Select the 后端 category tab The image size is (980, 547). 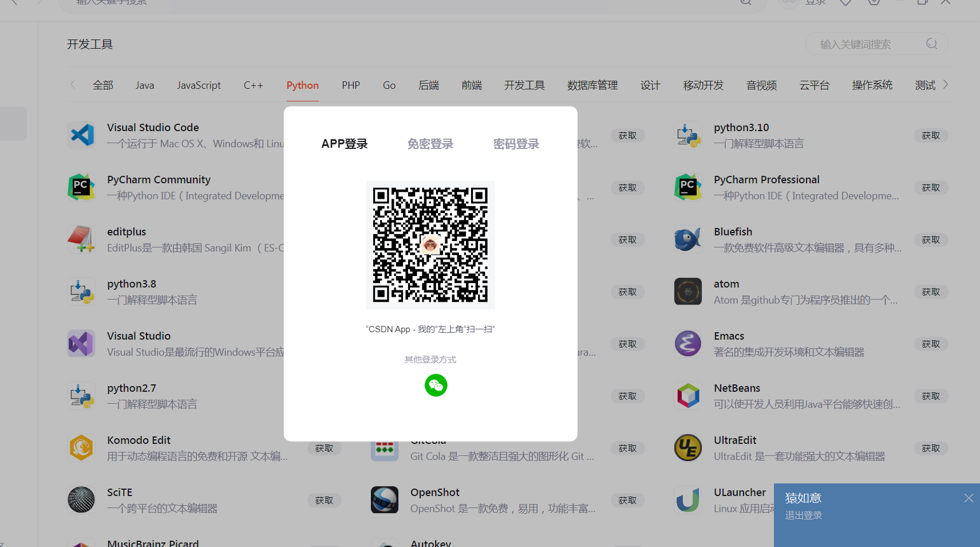429,85
